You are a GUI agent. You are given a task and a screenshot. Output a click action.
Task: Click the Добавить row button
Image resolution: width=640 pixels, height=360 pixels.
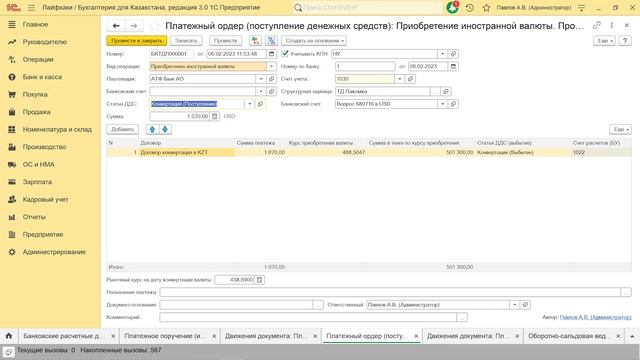pos(122,129)
